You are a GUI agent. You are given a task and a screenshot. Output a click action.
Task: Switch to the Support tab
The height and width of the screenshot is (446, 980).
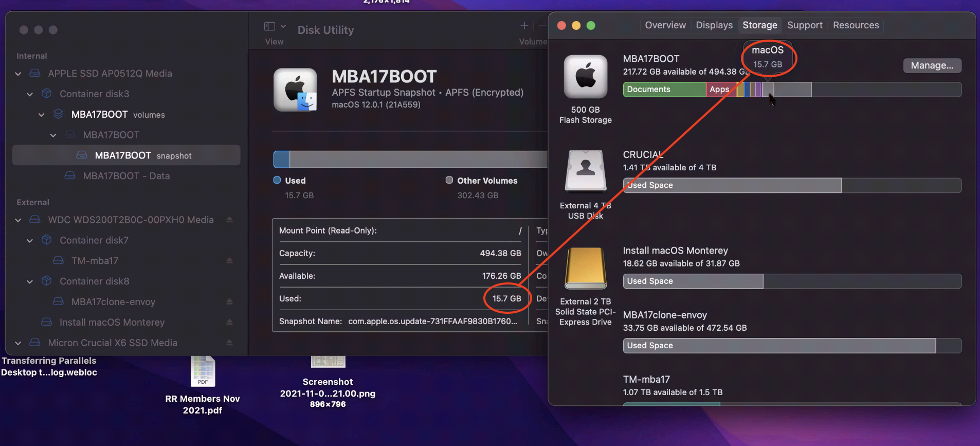coord(805,25)
